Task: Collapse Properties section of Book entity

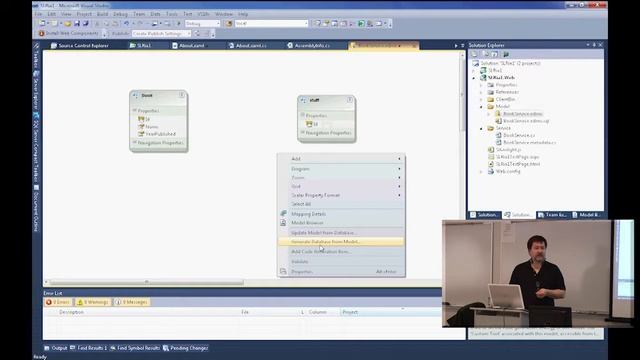Action: (x=134, y=111)
